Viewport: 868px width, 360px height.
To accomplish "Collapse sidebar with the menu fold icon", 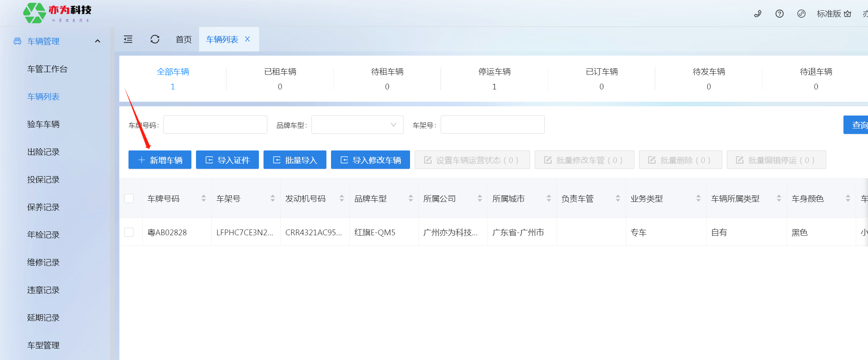I will tap(128, 39).
